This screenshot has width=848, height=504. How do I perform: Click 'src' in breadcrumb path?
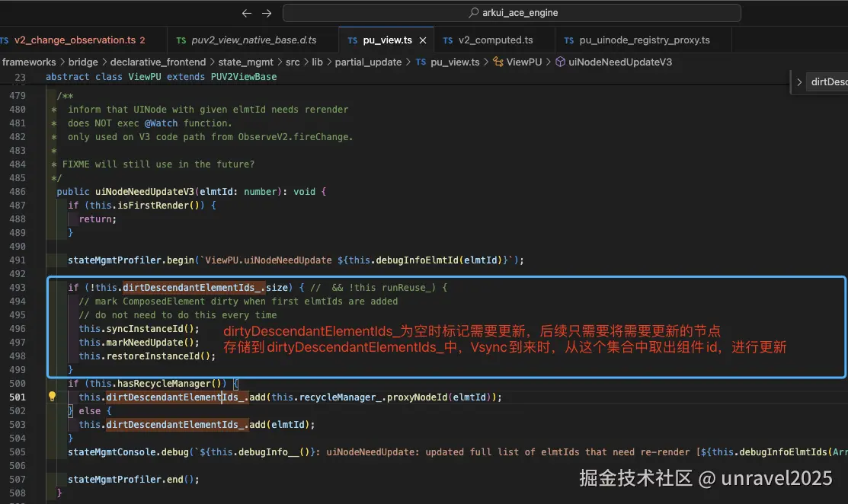point(293,62)
